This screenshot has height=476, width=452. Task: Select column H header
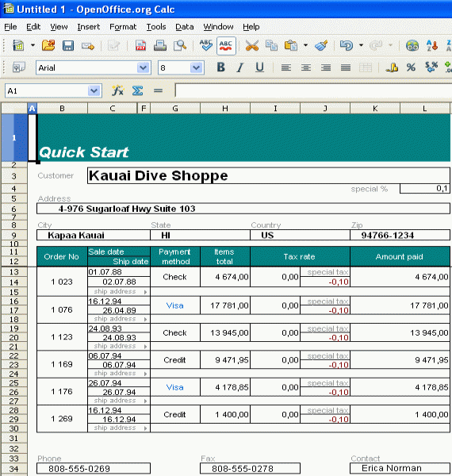(x=225, y=109)
